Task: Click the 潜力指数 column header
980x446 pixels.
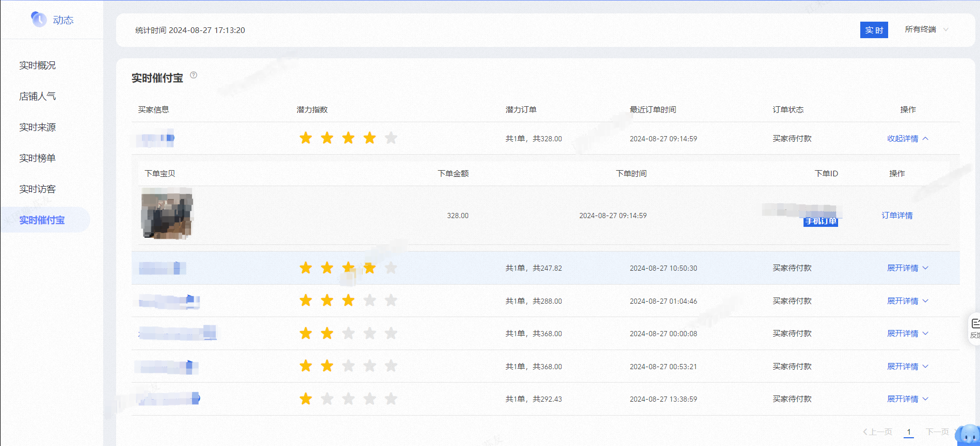Action: [312, 110]
